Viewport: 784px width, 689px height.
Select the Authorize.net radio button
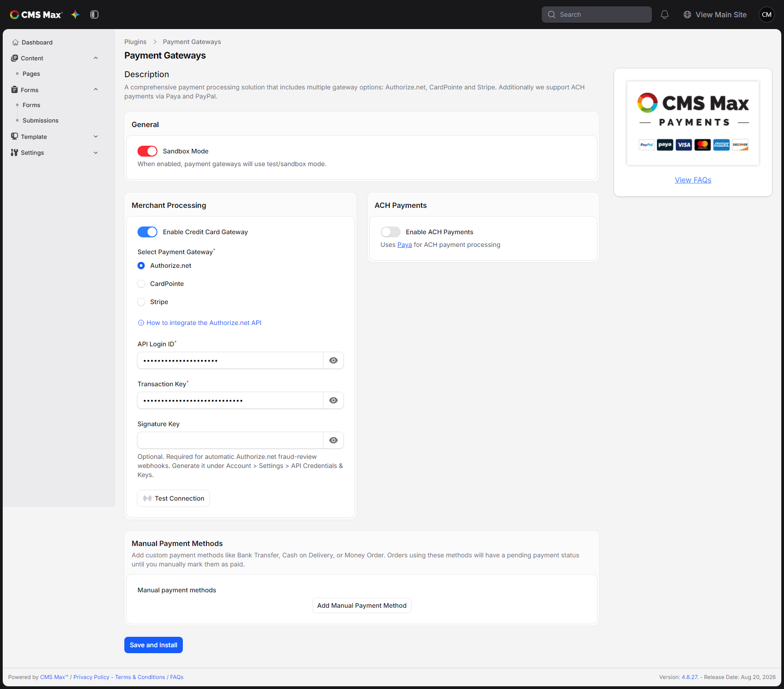click(x=141, y=266)
